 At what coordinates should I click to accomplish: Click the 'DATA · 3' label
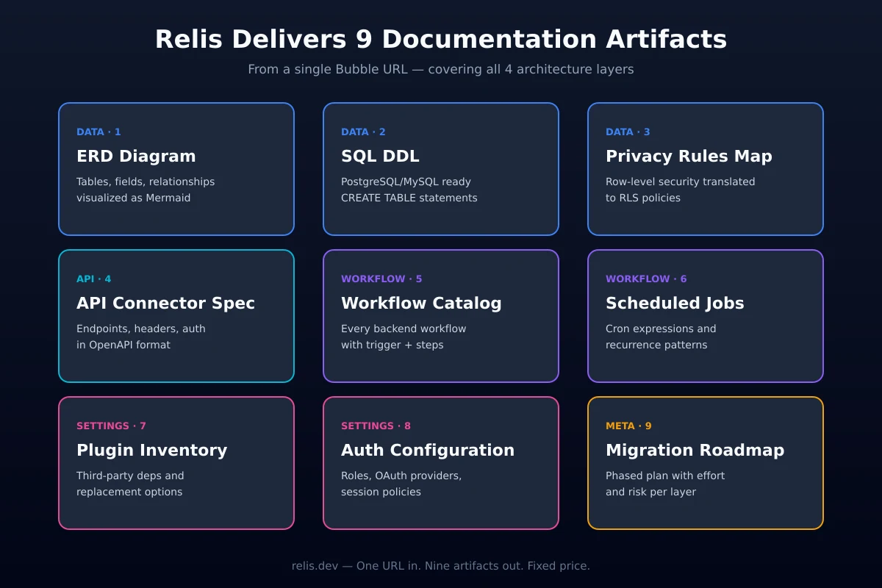[628, 132]
